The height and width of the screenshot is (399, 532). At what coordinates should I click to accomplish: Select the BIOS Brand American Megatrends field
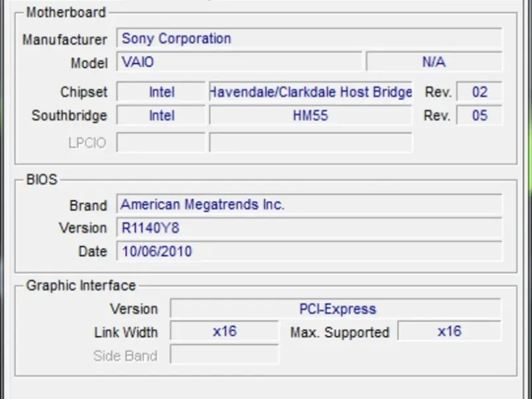[309, 205]
